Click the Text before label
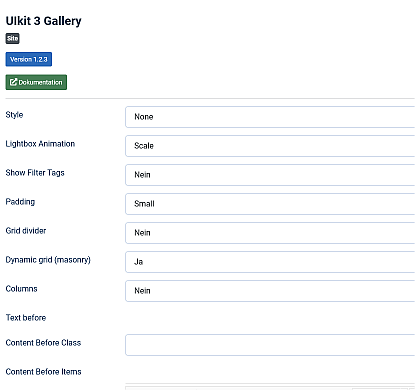Image resolution: width=415 pixels, height=390 pixels. click(26, 318)
